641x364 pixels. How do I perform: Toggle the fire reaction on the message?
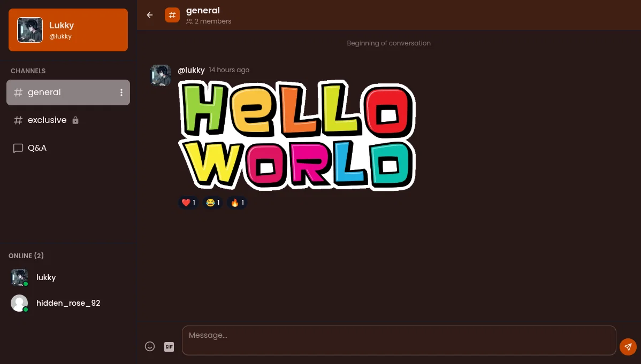coord(237,203)
